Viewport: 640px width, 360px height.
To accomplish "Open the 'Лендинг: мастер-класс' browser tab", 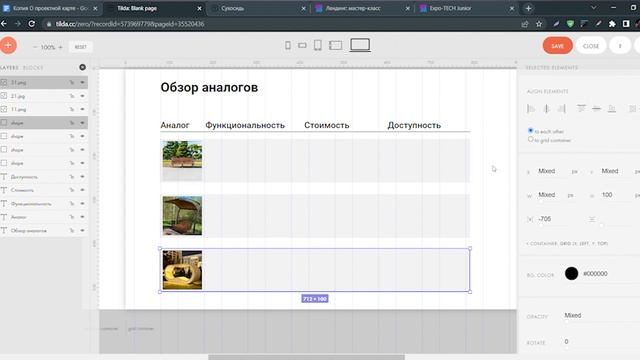I will coord(362,8).
